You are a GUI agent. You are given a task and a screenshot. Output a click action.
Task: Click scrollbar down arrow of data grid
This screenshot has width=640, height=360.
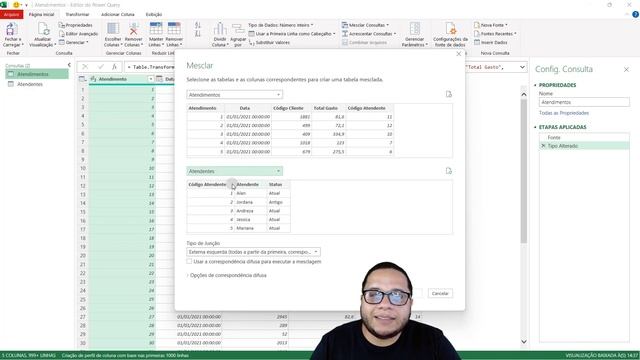(x=524, y=342)
